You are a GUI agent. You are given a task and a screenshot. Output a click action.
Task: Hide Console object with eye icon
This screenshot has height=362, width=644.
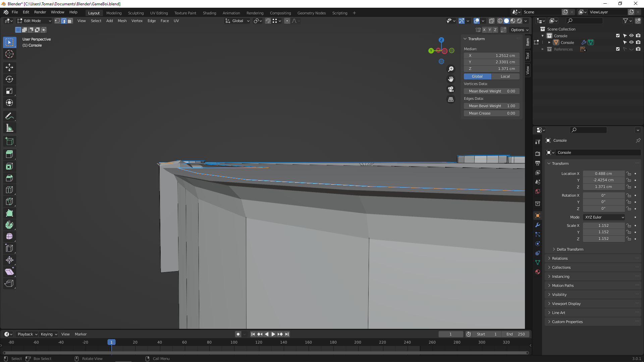pyautogui.click(x=631, y=43)
